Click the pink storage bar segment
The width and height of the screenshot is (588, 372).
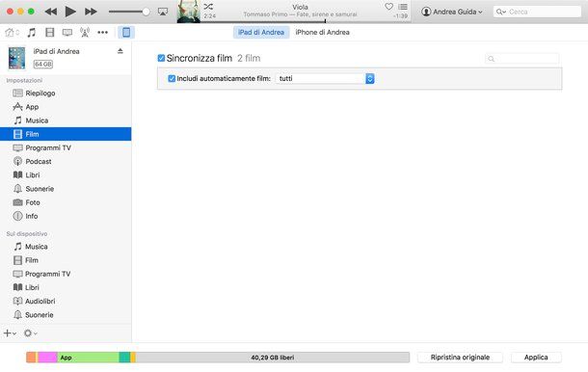[x=47, y=358]
